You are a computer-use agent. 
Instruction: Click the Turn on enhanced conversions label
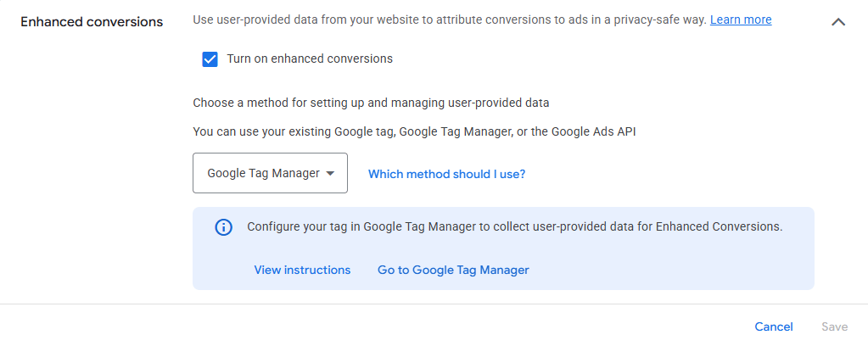pos(310,59)
